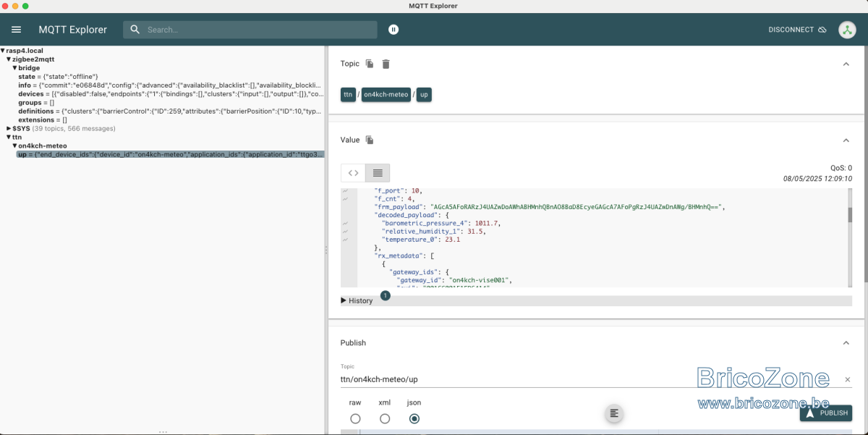Collapse the rasp4.local tree node
This screenshot has width=868, height=435.
3,51
